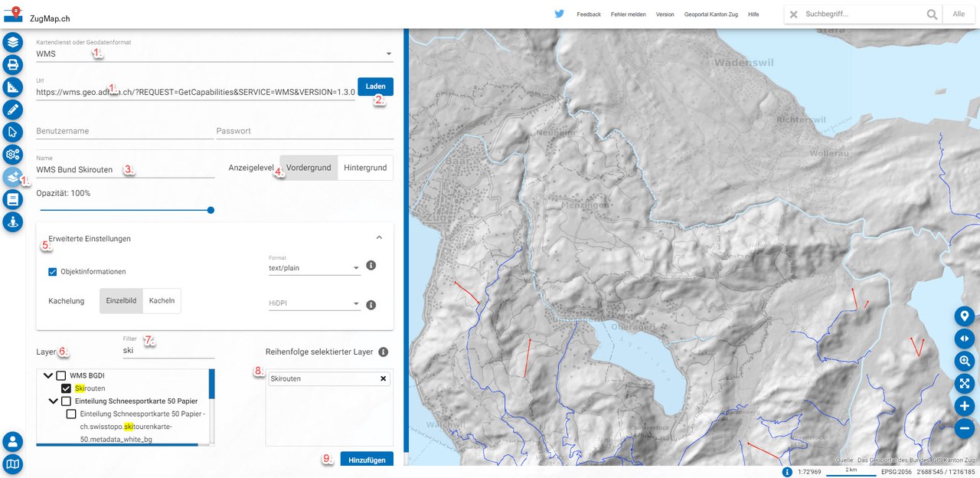Screen dimensions: 980x478
Task: Open the print tool
Action: tap(13, 64)
